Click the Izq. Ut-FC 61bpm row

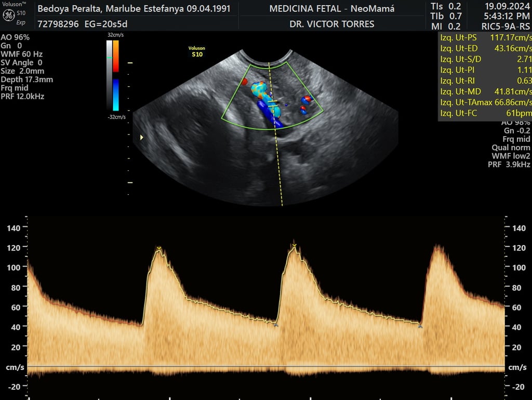pyautogui.click(x=486, y=113)
